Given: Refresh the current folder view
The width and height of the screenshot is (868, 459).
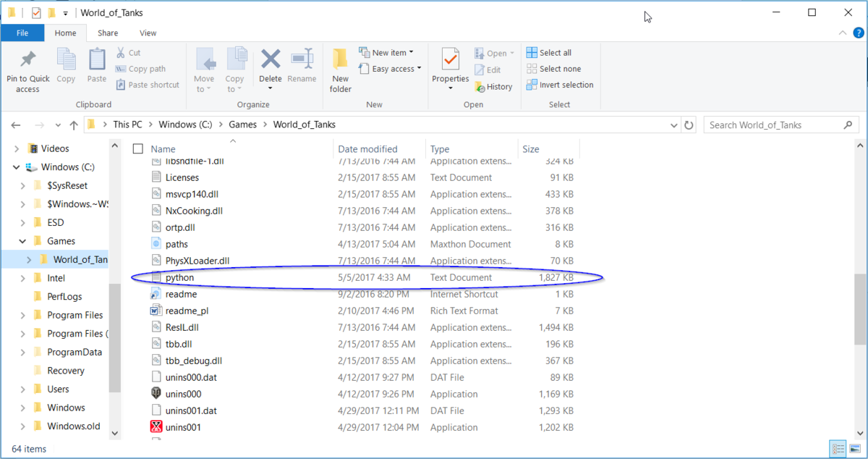Looking at the screenshot, I should [689, 125].
